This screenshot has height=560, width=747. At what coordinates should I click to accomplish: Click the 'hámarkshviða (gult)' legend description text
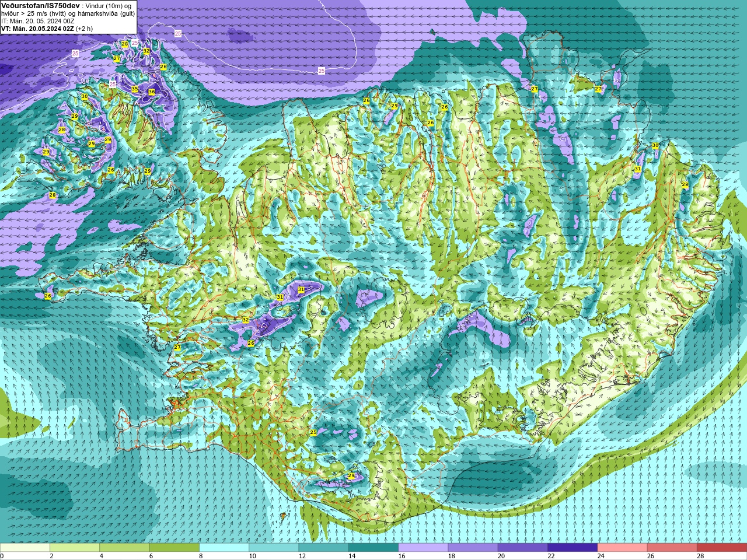click(106, 13)
